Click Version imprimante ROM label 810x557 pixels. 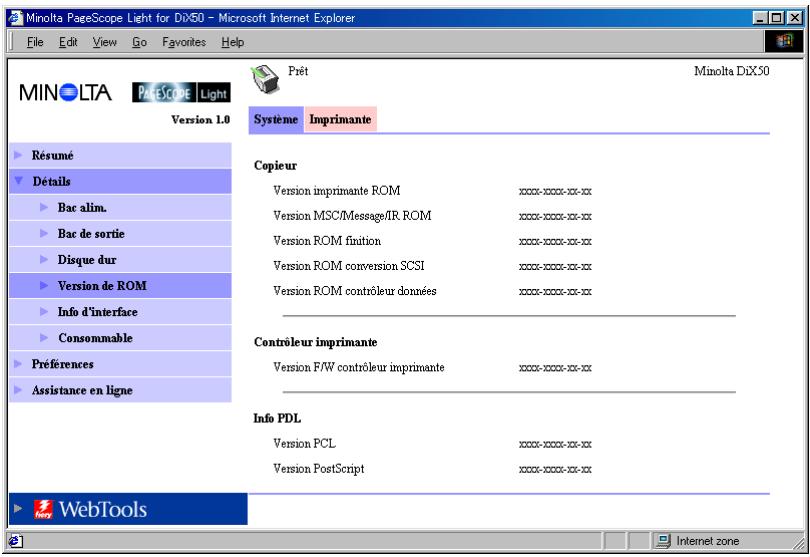tap(337, 191)
